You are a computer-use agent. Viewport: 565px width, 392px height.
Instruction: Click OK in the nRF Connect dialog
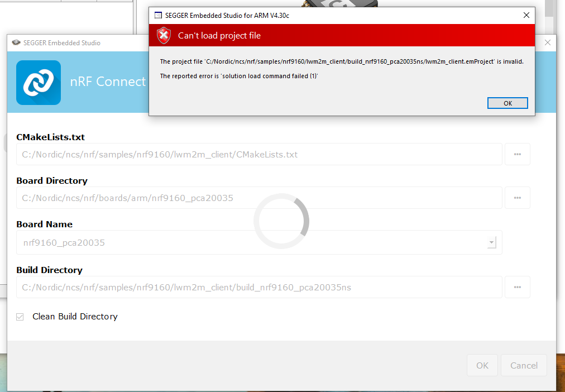482,365
